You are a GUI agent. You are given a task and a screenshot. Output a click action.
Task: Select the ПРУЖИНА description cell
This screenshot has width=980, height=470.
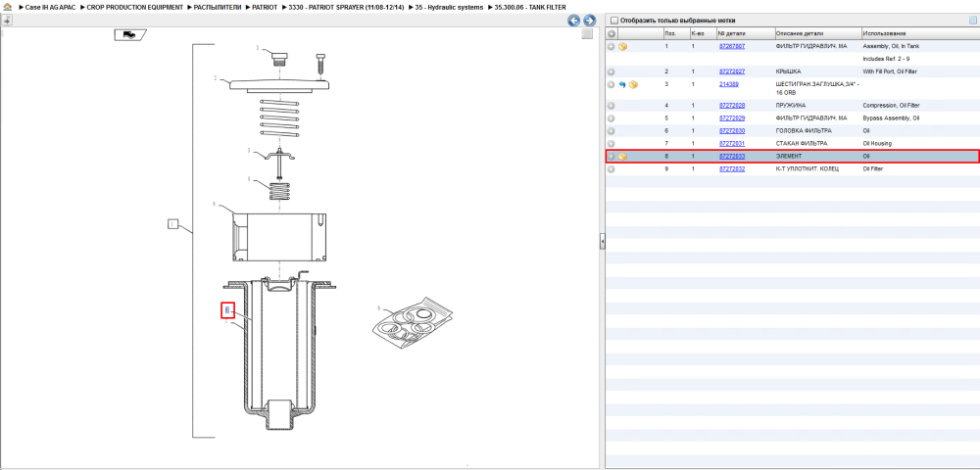[790, 106]
